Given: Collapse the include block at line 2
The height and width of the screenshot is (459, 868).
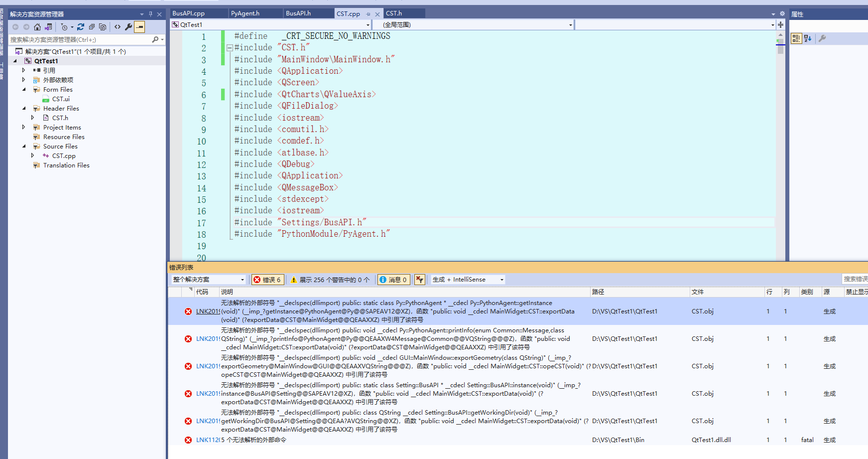Looking at the screenshot, I should point(230,48).
